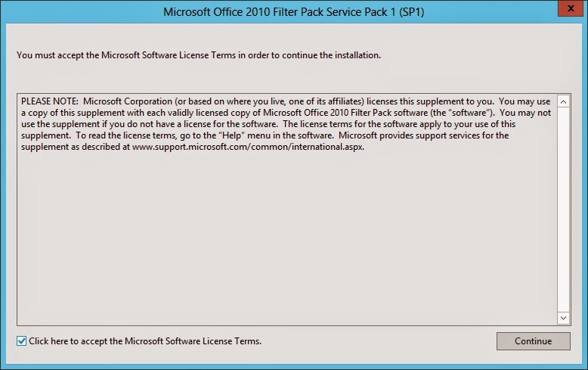The width and height of the screenshot is (588, 370).
Task: Click the license box scroll up arrow
Action: pos(563,101)
